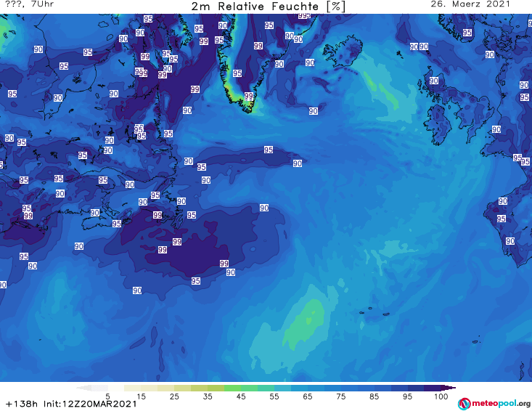The height and width of the screenshot is (411, 532).
Task: Select the '+138h' forecast hour text
Action: tap(22, 404)
